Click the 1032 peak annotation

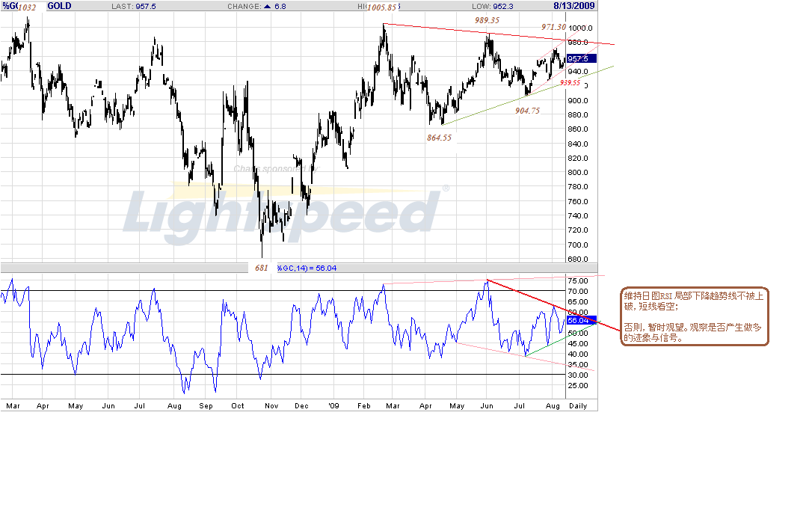tap(27, 7)
